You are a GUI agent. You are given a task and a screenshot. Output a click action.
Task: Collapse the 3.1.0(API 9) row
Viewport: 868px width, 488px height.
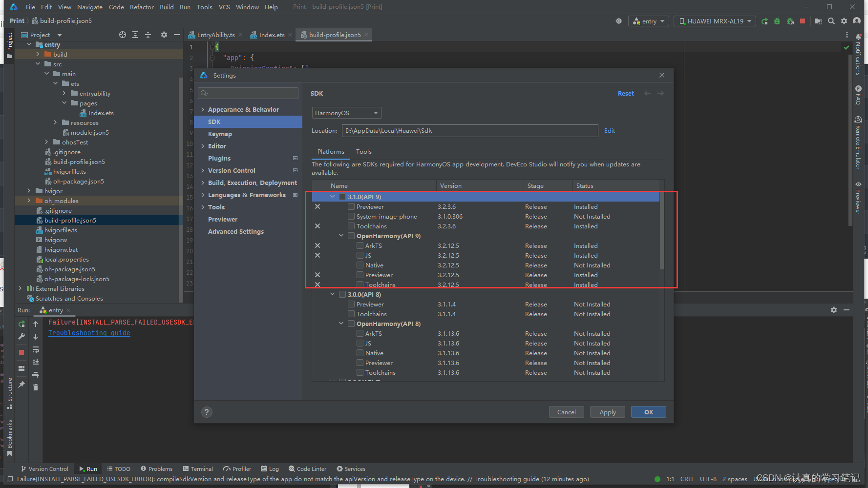333,197
